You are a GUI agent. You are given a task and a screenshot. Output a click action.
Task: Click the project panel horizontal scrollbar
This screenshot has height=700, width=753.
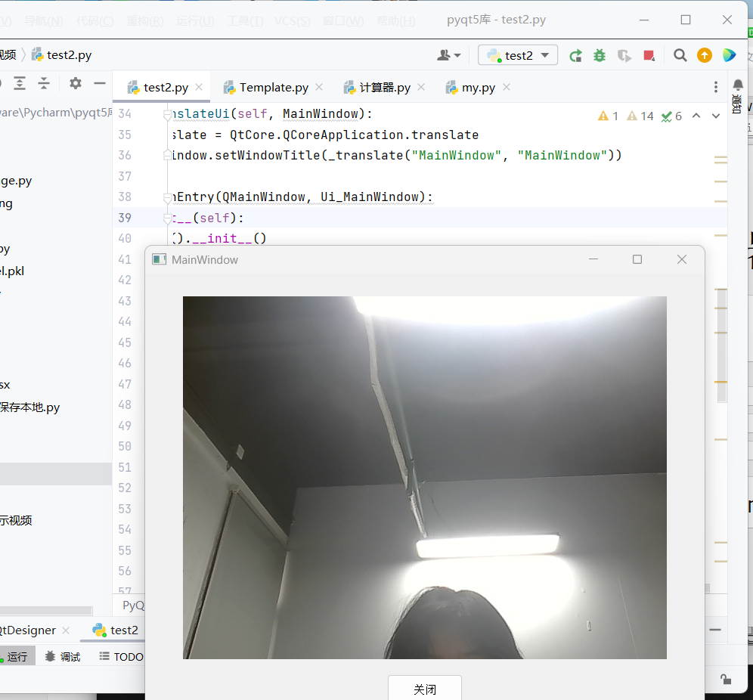46,611
